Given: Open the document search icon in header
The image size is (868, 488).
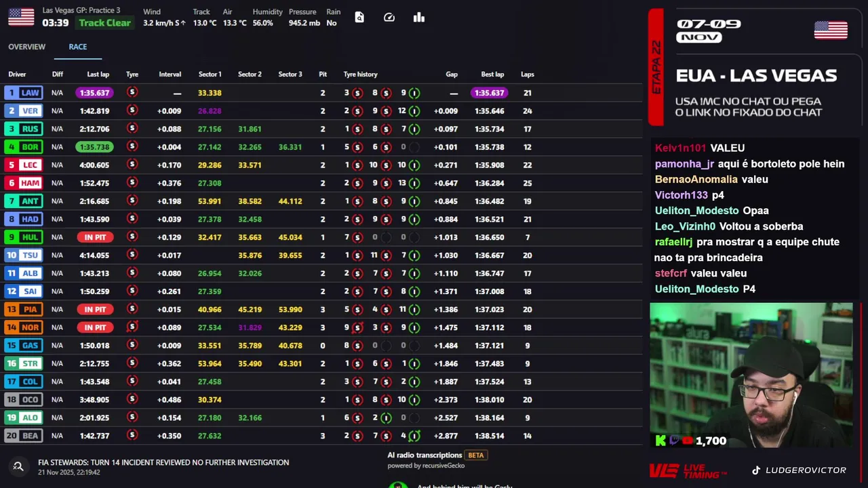Looking at the screenshot, I should click(359, 18).
